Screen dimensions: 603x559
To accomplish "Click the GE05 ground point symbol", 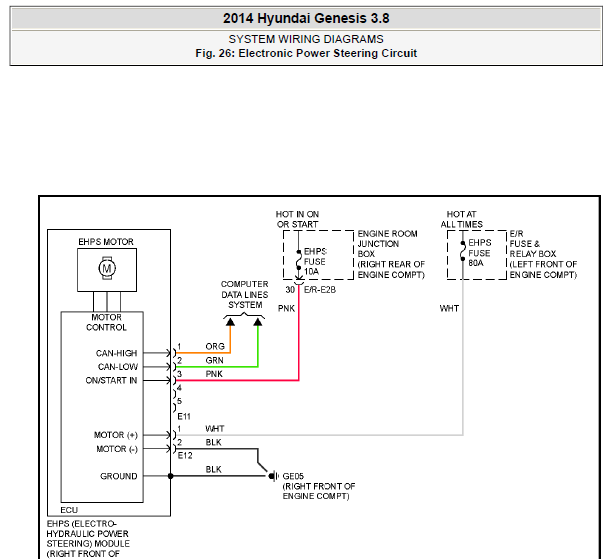I will pyautogui.click(x=274, y=476).
